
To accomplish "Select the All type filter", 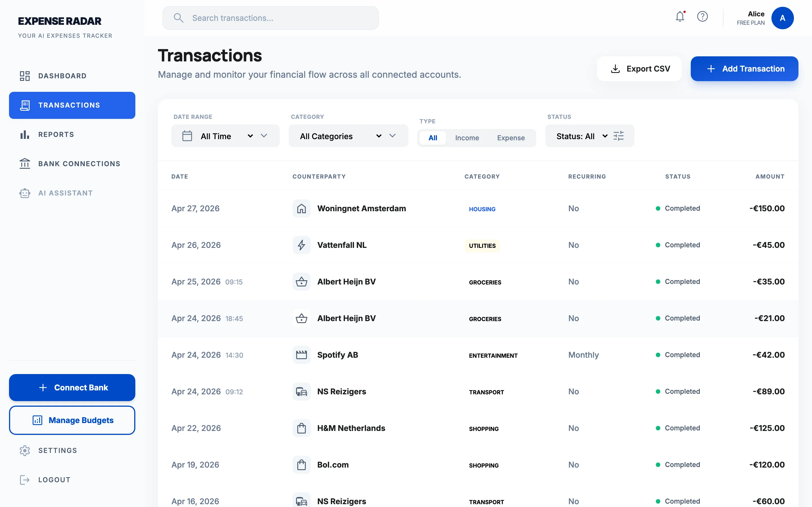I will coord(433,137).
